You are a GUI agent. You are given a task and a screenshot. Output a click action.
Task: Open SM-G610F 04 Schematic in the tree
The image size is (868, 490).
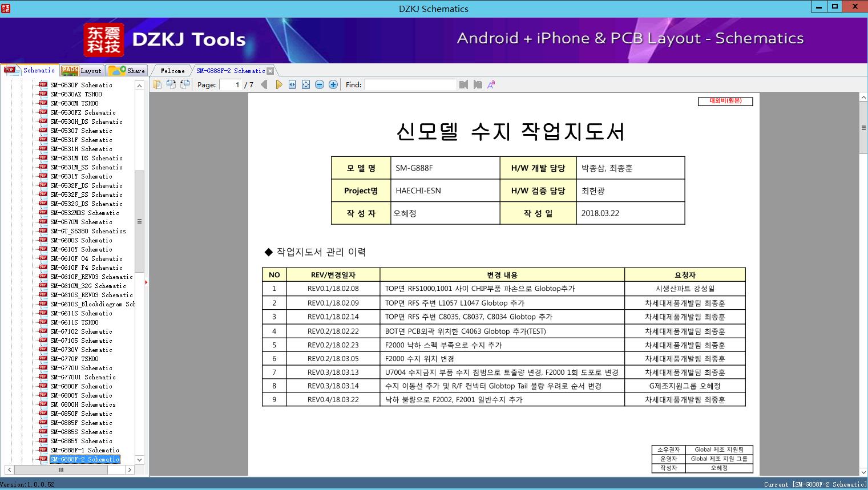click(86, 258)
